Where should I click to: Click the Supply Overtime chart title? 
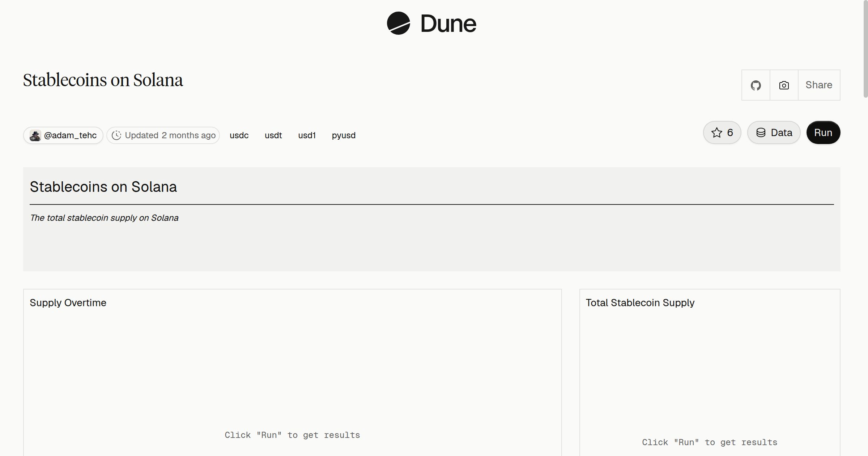68,303
